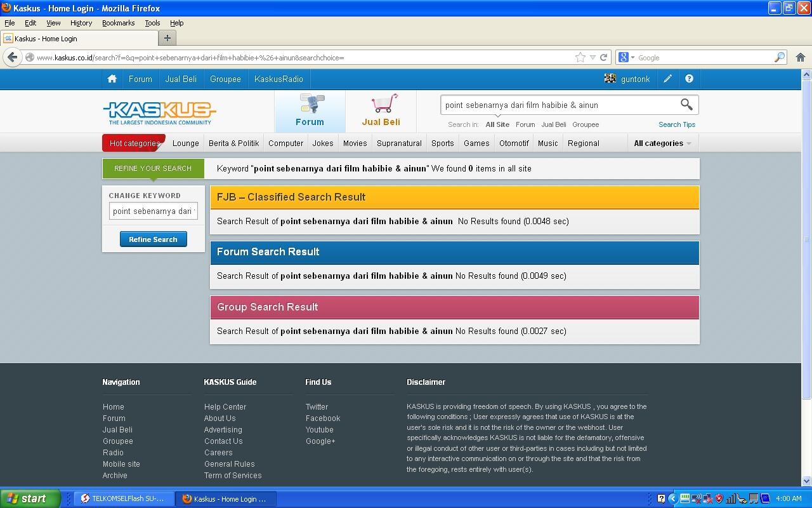812x508 pixels.
Task: Switch to TELKOMSELFlash taskbar window
Action: [x=123, y=498]
